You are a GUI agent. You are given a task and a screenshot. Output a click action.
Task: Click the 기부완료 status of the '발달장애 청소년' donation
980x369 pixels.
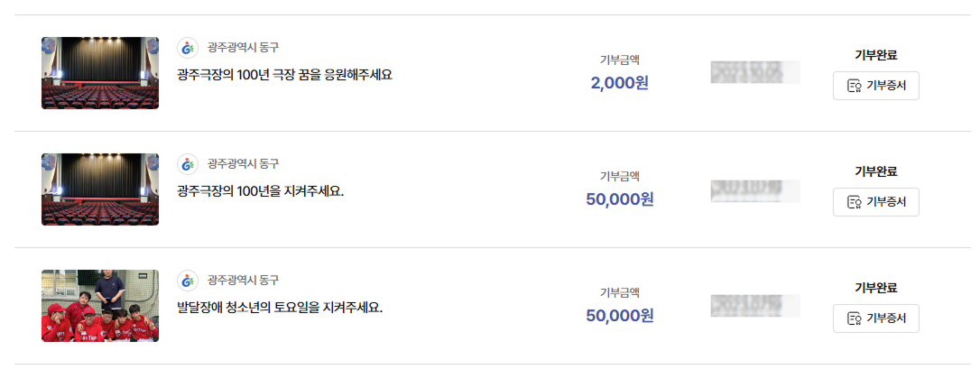pyautogui.click(x=875, y=288)
